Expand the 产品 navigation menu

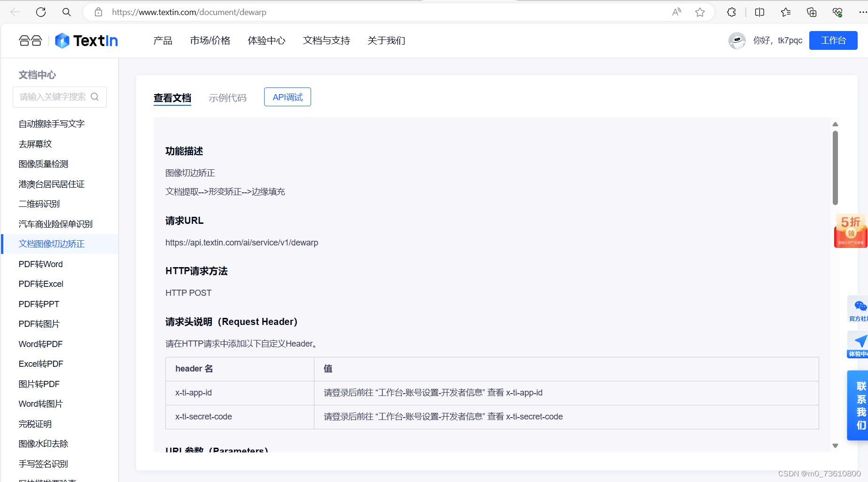(x=162, y=41)
